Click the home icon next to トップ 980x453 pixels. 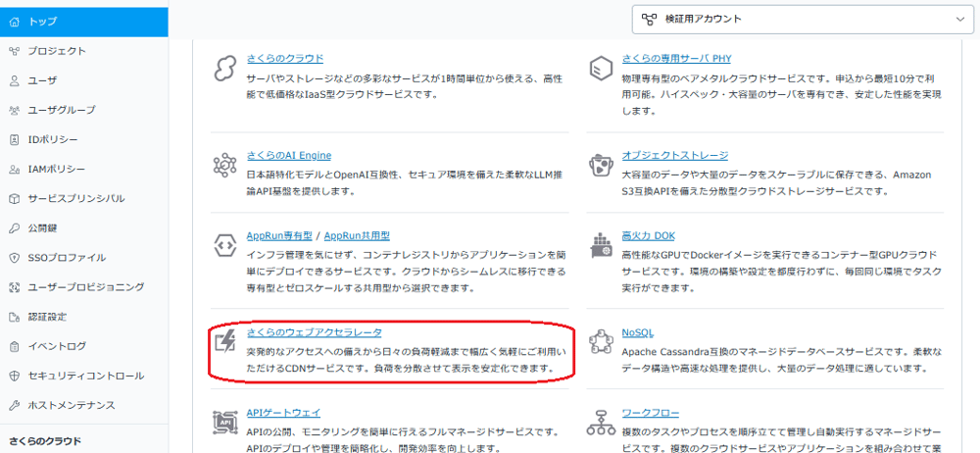[x=15, y=22]
